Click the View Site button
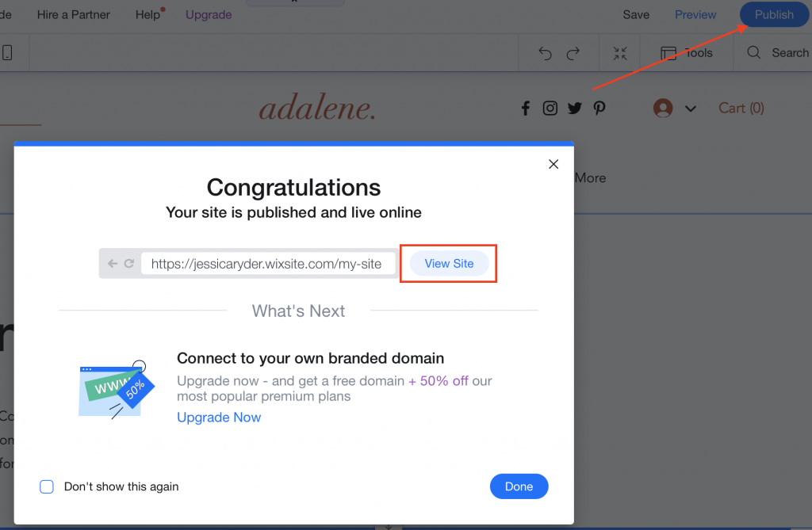The image size is (812, 530). coord(448,263)
